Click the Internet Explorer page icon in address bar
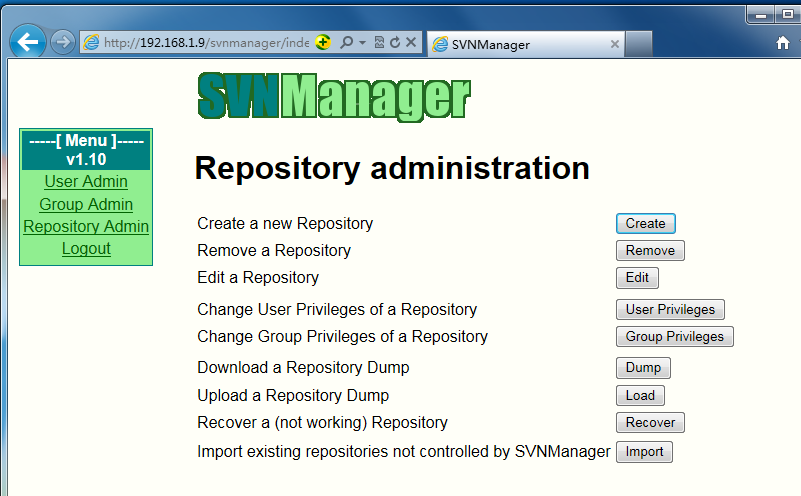801x496 pixels. click(x=91, y=42)
